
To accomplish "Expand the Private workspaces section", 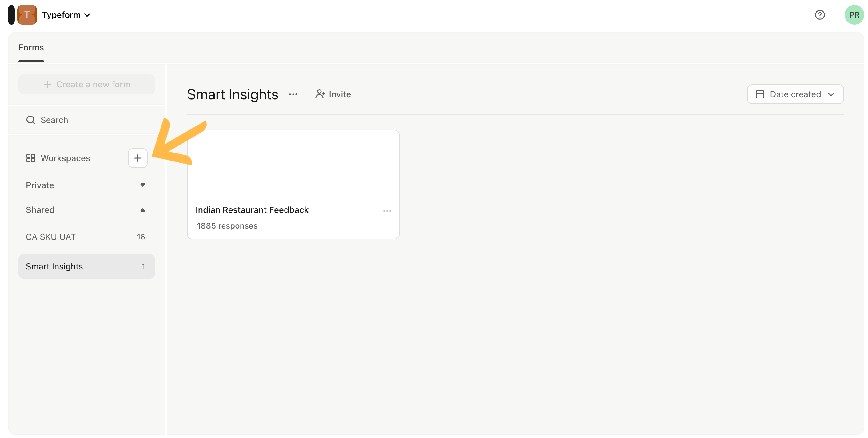I will pyautogui.click(x=142, y=185).
